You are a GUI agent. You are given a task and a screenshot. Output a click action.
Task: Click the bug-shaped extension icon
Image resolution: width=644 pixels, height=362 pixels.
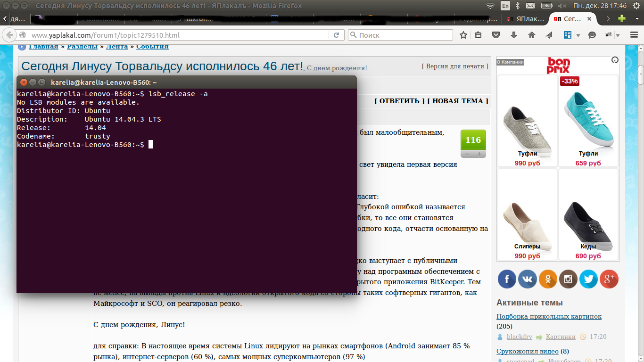tap(609, 35)
